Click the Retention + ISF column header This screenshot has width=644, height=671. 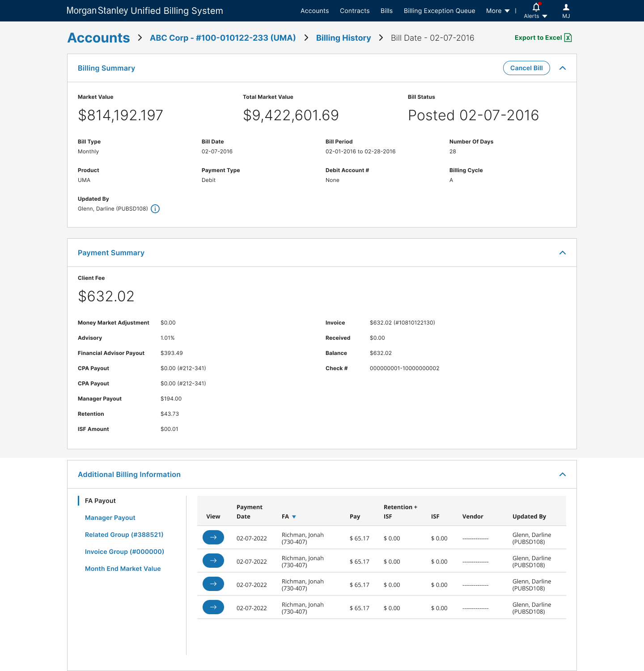[400, 512]
